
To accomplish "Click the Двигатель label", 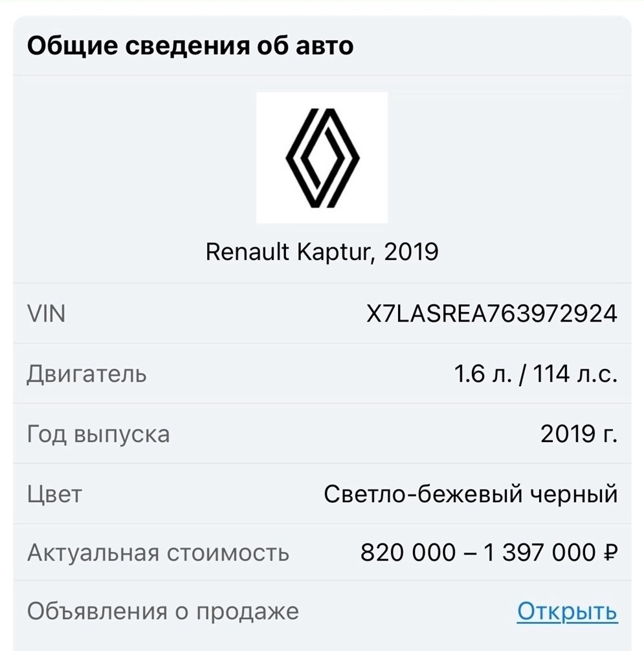I will [x=87, y=374].
